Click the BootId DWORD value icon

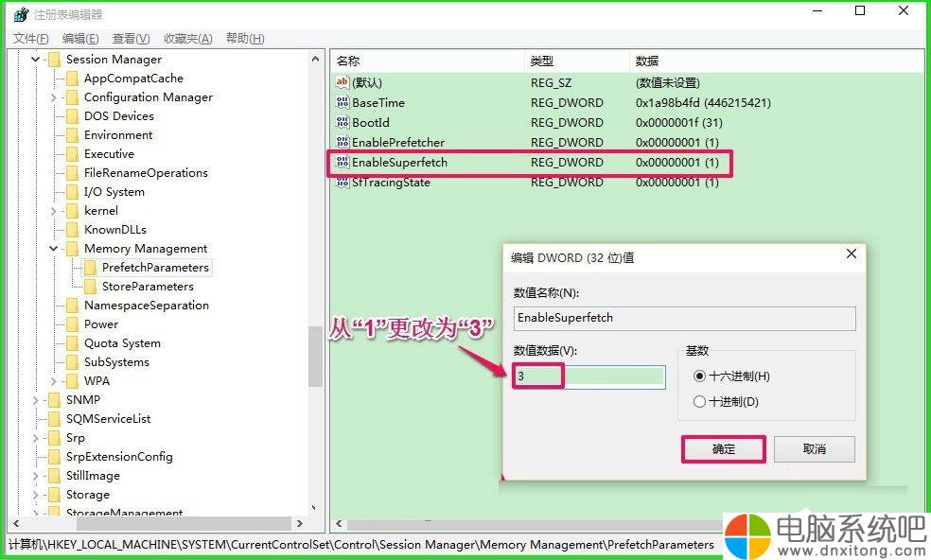(342, 122)
